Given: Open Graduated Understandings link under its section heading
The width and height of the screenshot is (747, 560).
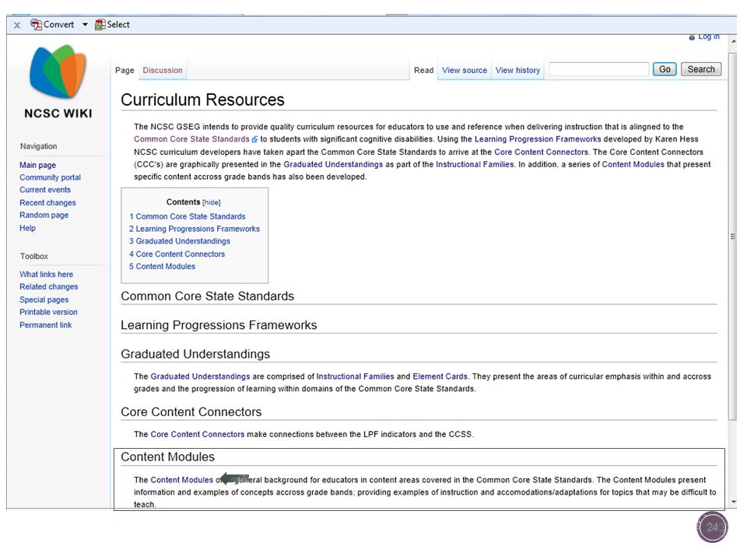Looking at the screenshot, I should pos(200,376).
